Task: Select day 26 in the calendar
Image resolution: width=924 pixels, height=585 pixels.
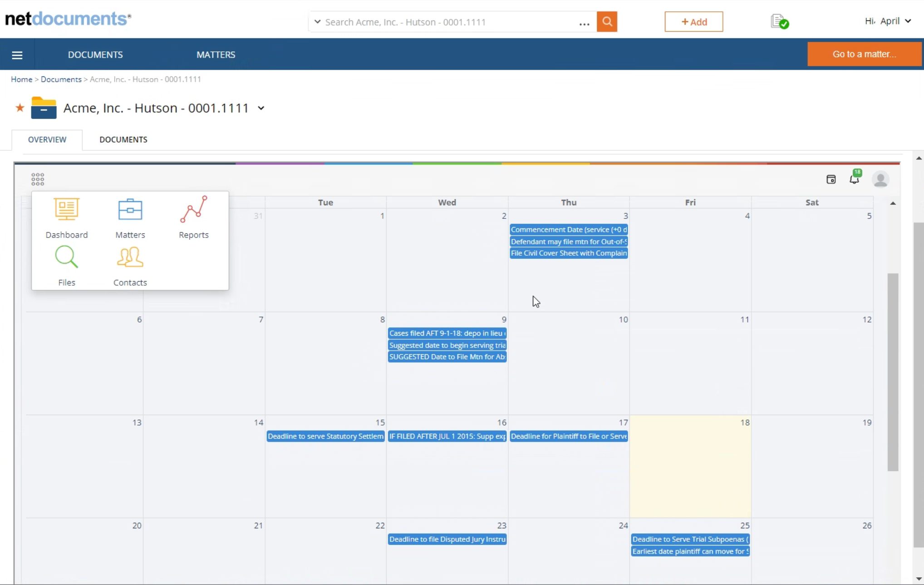Action: (x=812, y=550)
